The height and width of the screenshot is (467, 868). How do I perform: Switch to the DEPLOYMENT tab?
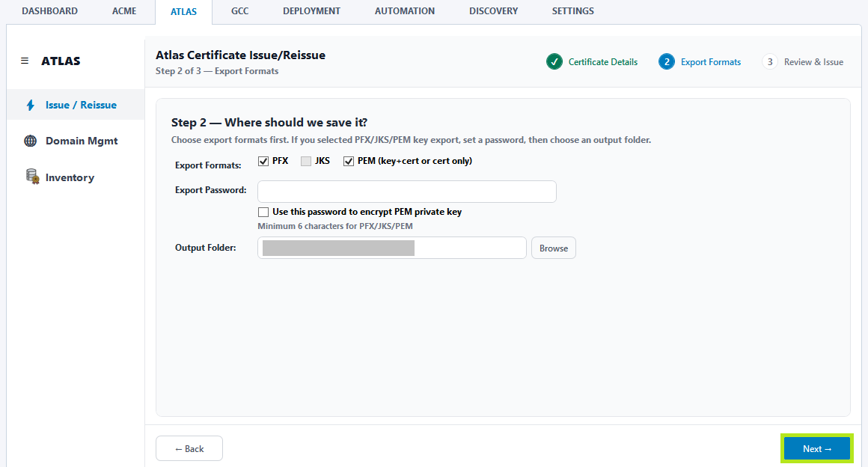tap(312, 11)
